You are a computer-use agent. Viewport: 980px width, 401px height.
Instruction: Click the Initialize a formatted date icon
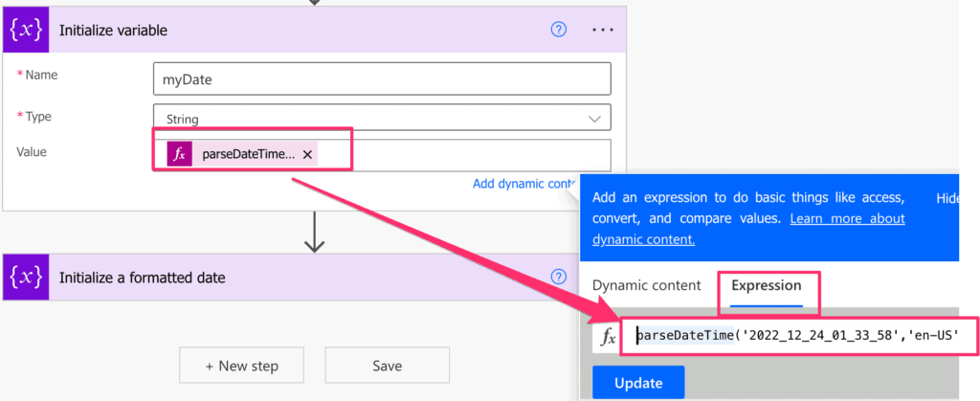pyautogui.click(x=26, y=278)
